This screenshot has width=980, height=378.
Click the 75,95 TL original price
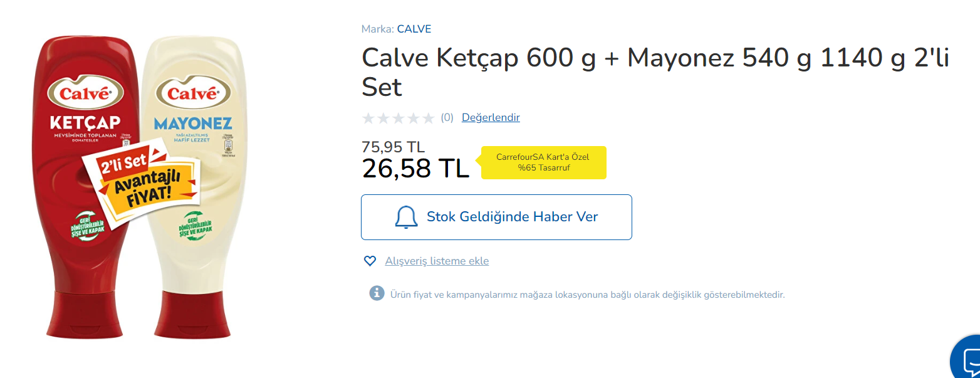coord(393,147)
